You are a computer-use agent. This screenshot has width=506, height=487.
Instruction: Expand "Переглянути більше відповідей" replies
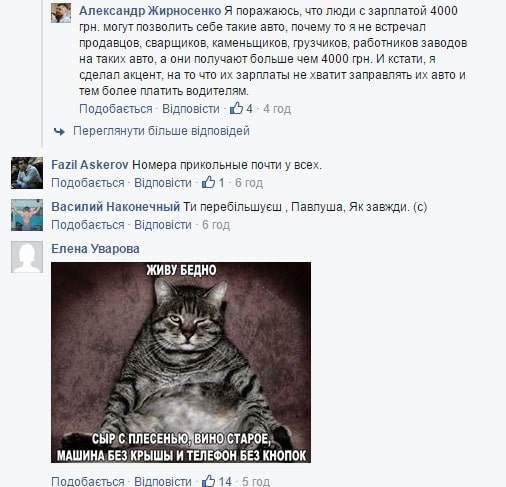coord(161,131)
